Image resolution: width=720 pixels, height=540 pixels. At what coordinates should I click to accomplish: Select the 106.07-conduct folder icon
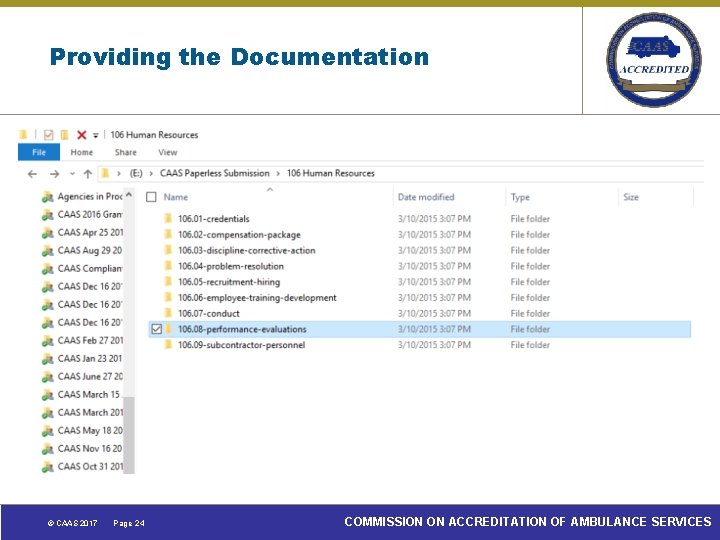169,313
